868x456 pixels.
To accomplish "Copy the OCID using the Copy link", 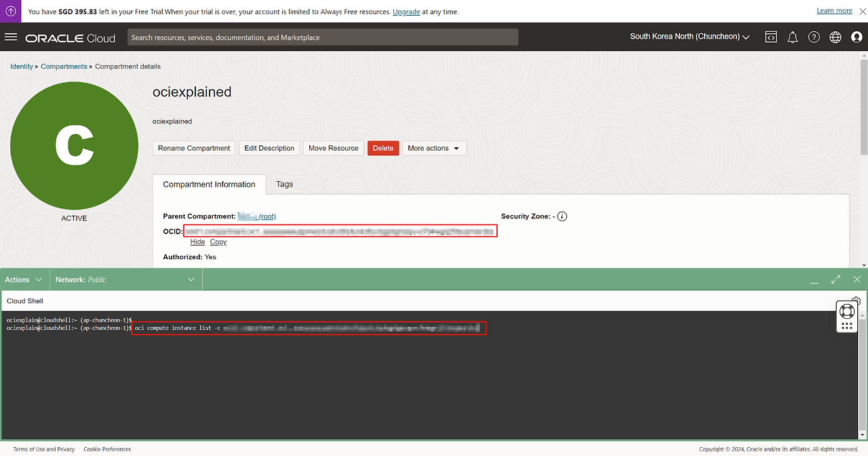I will [218, 242].
